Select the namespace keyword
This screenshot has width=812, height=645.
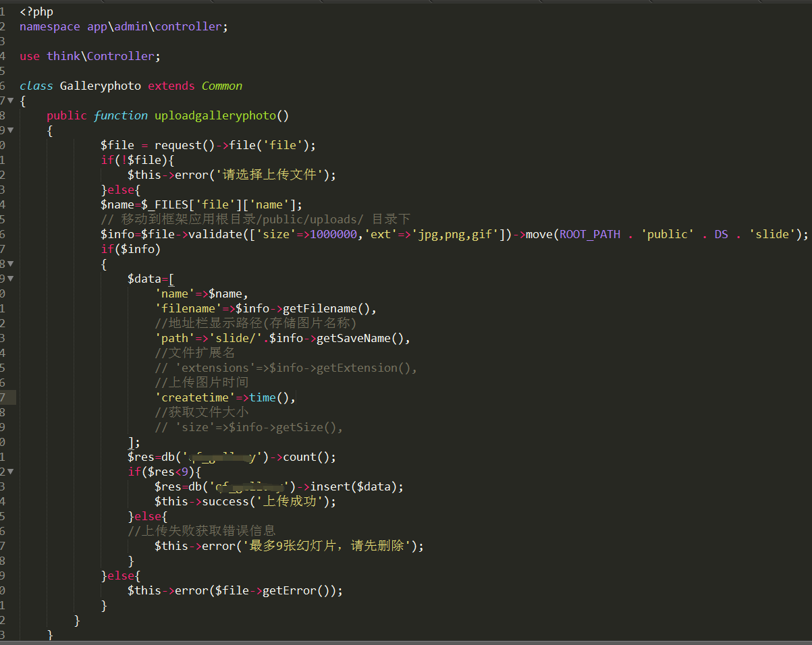(x=50, y=26)
